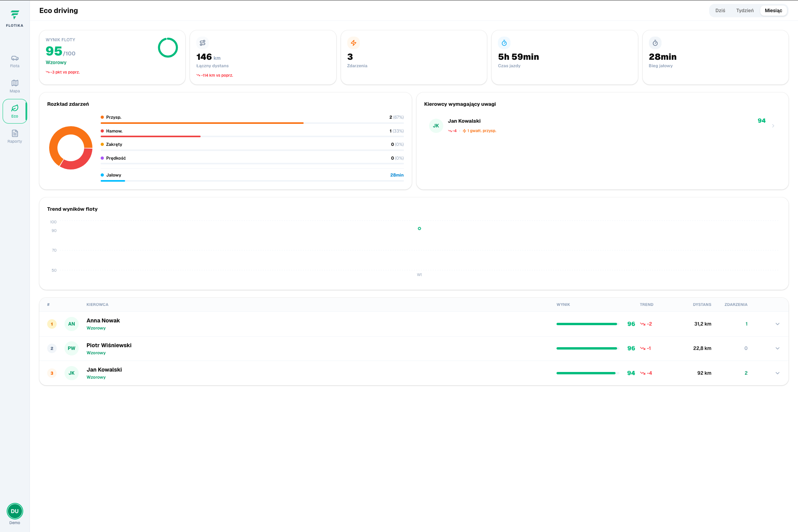This screenshot has height=532, width=798.
Task: Switch to Dziś time range
Action: (x=720, y=11)
